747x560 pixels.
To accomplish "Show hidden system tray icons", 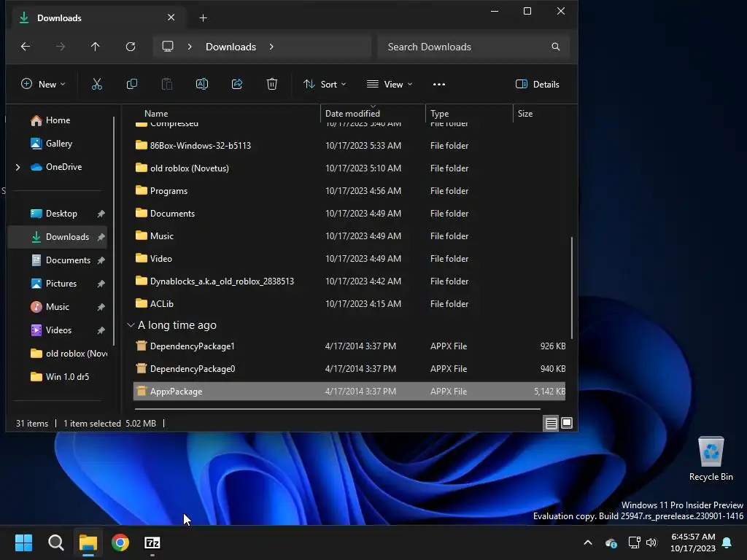I will coord(588,542).
